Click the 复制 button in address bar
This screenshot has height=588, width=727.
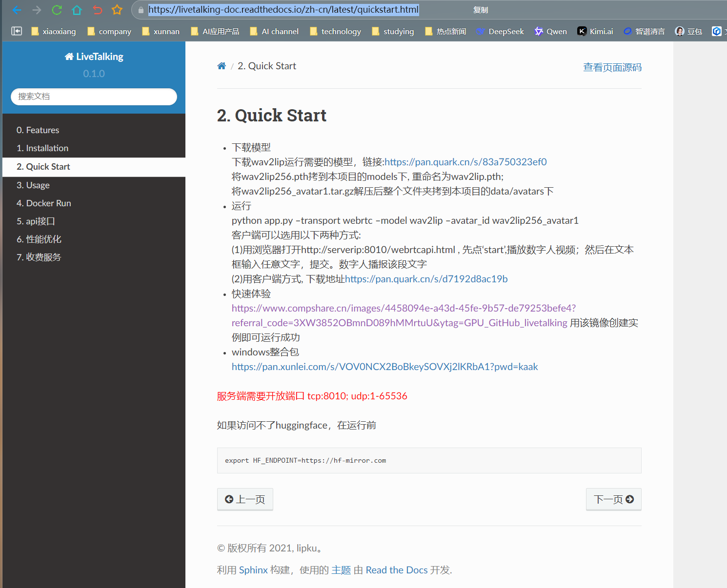coord(481,10)
